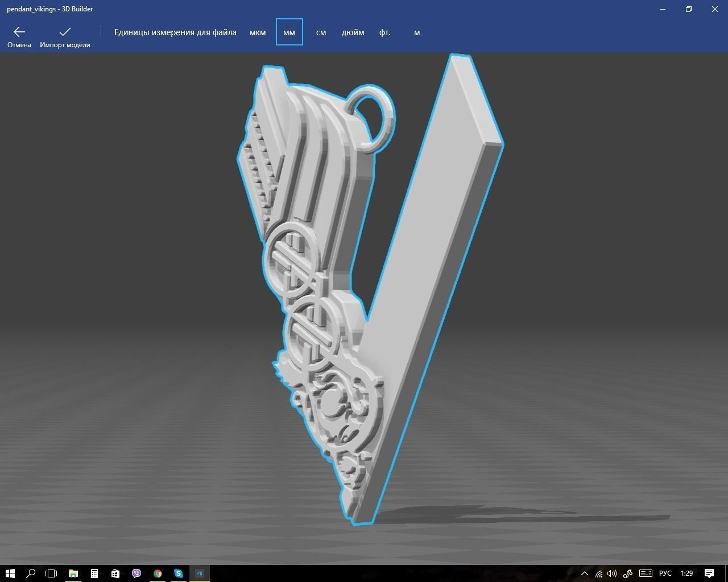Open touch keyboard tray icon

(646, 573)
